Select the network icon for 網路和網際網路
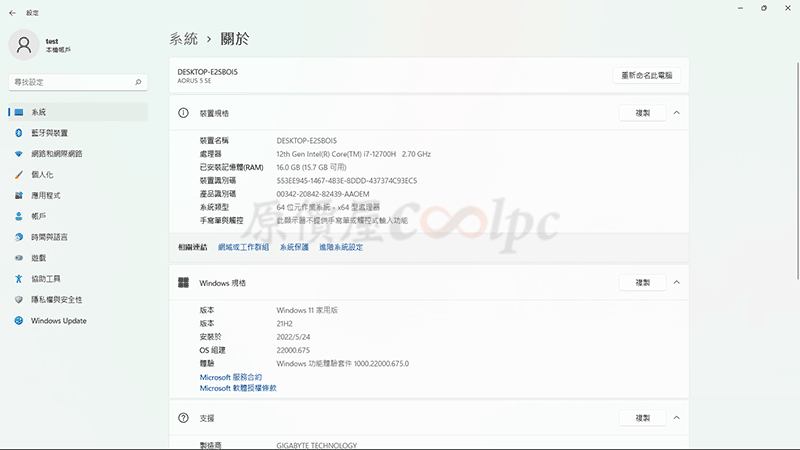Image resolution: width=800 pixels, height=450 pixels. 19,154
